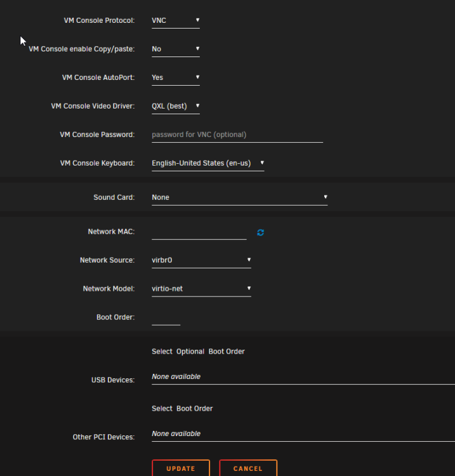This screenshot has height=476, width=455.
Task: Click the Other PCI Devices label
Action: 103,437
